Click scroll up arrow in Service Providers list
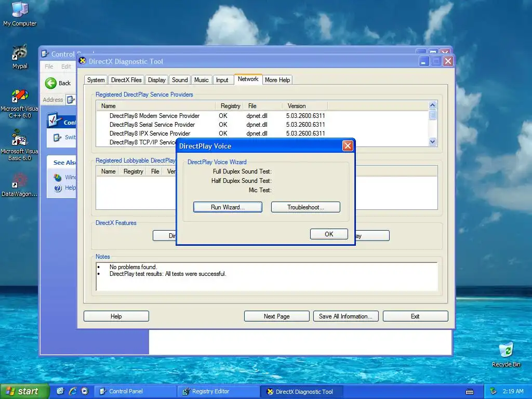The image size is (532, 399). pos(432,105)
